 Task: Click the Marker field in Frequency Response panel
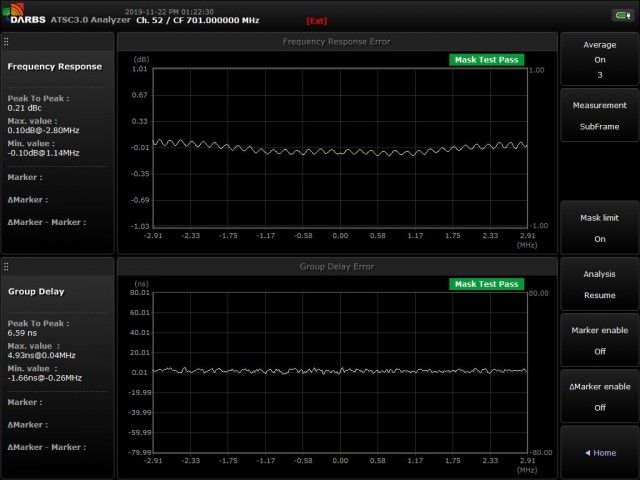click(x=25, y=177)
